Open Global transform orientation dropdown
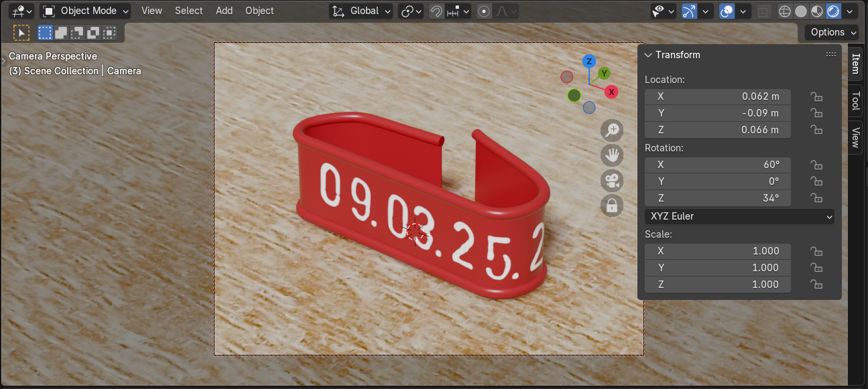Viewport: 868px width, 389px height. (x=362, y=11)
